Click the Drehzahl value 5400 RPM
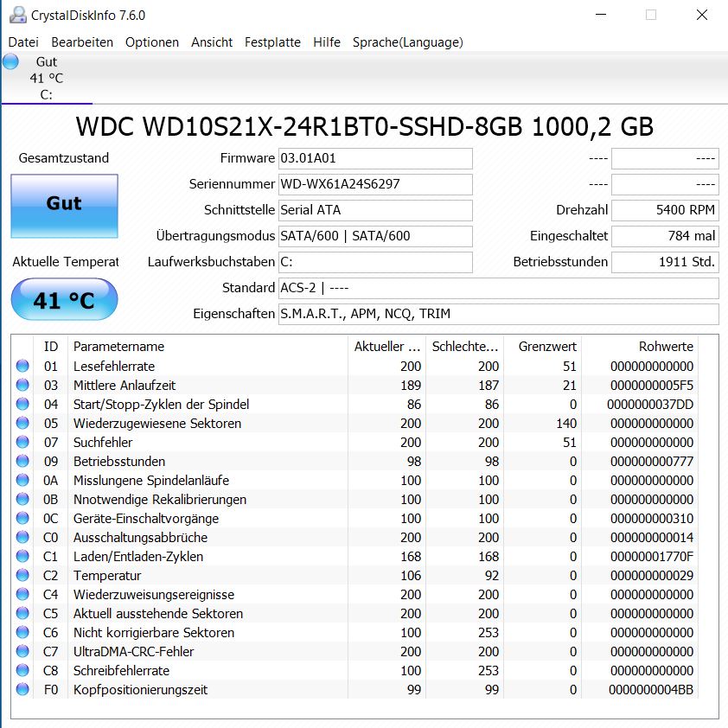 [665, 210]
